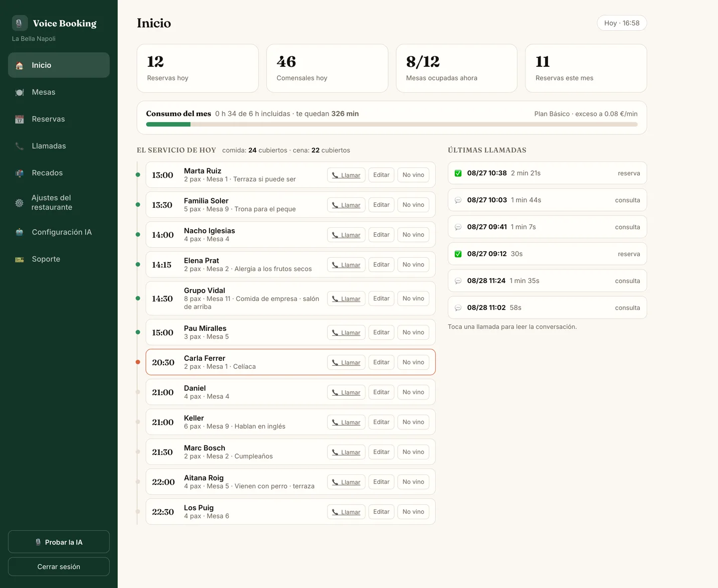Image resolution: width=718 pixels, height=588 pixels.
Task: Edit the Aitana Roig reservation
Action: tap(381, 482)
